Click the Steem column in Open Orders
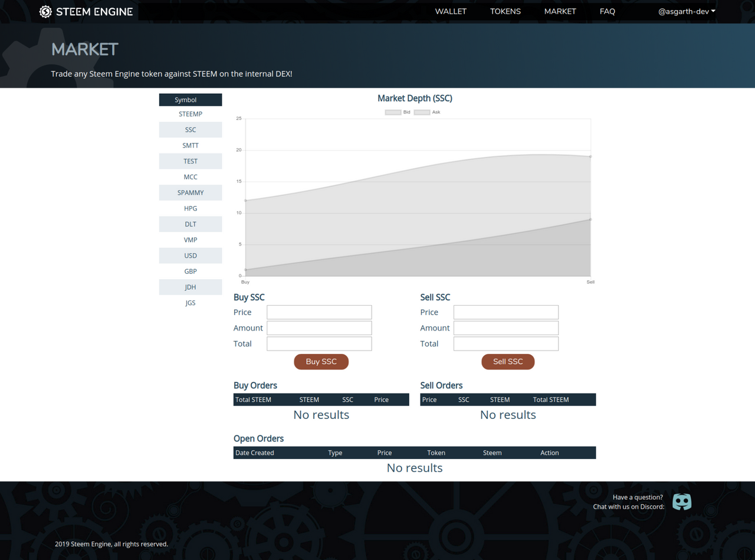This screenshot has height=560, width=755. pyautogui.click(x=493, y=453)
